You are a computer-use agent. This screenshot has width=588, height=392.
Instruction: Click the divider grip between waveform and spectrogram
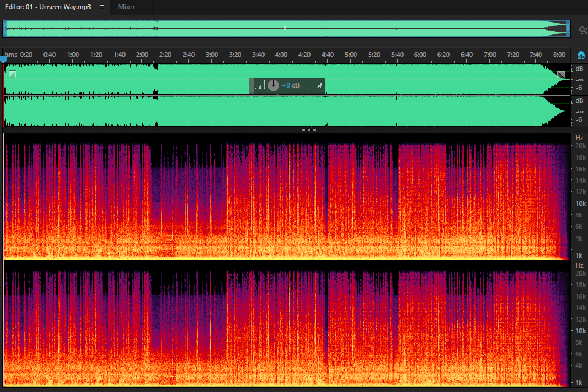click(309, 130)
